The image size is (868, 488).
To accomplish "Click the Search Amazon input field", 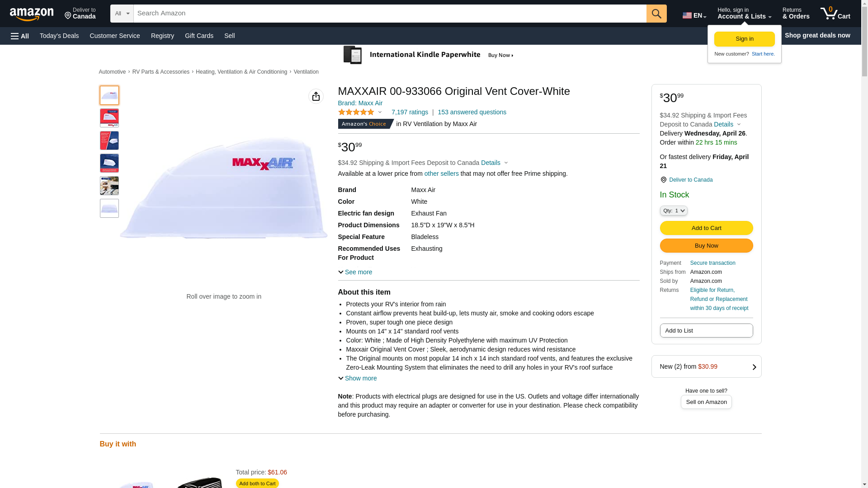I will coord(390,14).
